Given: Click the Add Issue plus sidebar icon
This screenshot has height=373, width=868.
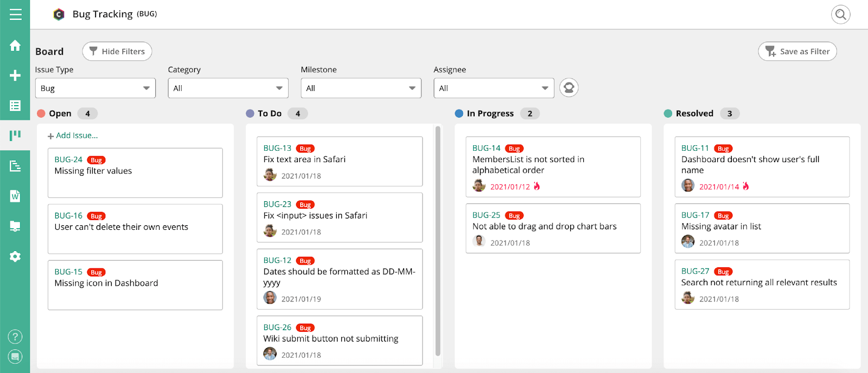Looking at the screenshot, I should [x=15, y=75].
